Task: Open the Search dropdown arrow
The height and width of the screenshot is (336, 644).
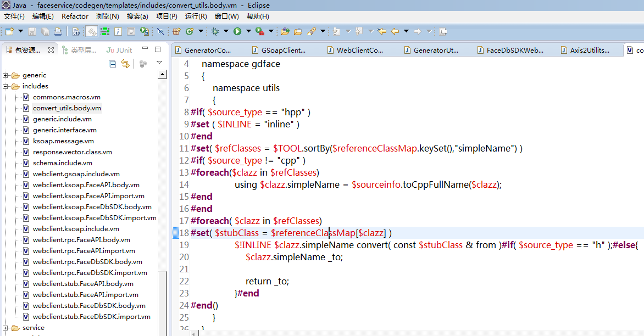Action: (x=323, y=31)
